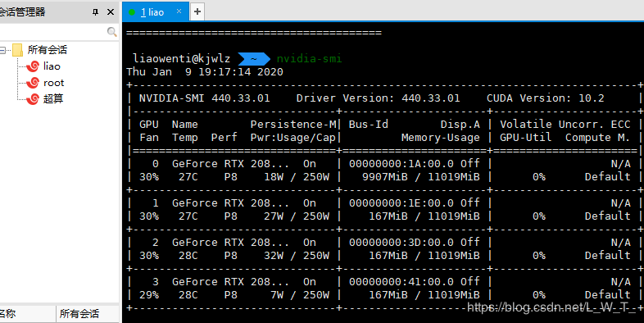Select the 所有会话 folder label
Screen dimensions: 644x323
tap(48, 50)
